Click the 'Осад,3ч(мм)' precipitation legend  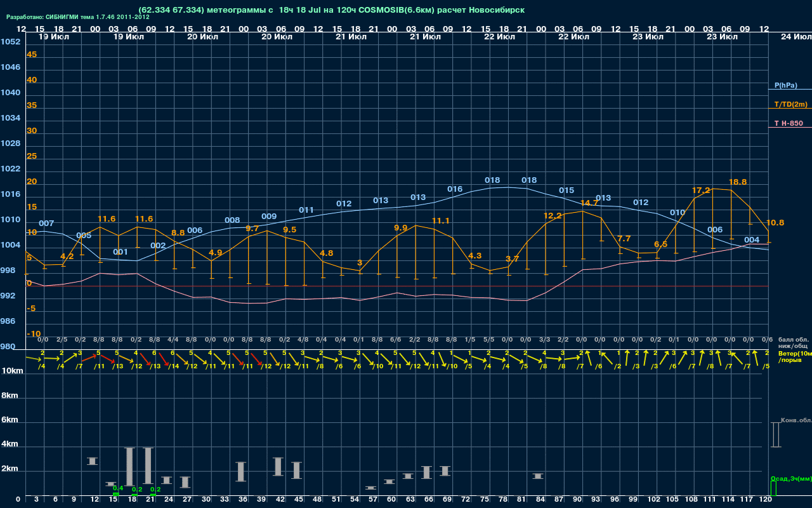(790, 478)
